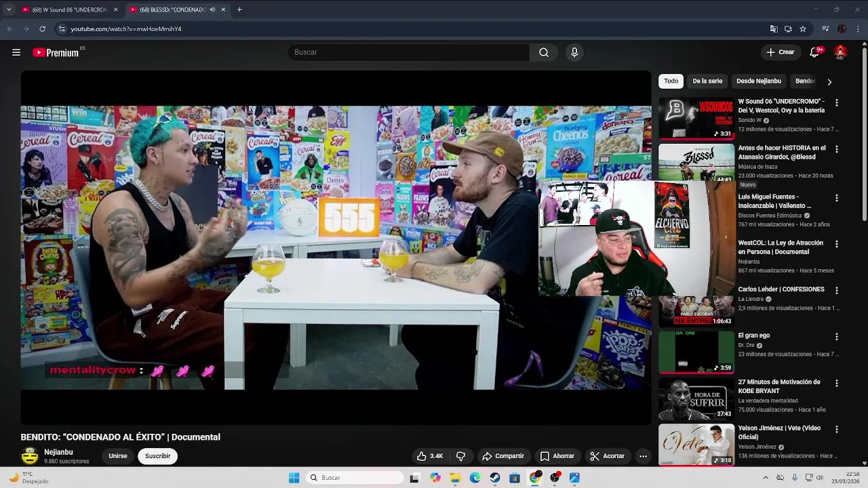
Task: Open the tab search dropdown arrow
Action: point(8,9)
